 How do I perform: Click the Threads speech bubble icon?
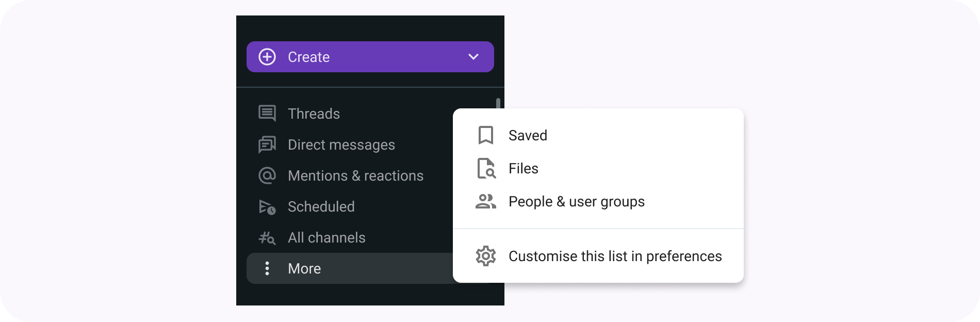point(267,114)
